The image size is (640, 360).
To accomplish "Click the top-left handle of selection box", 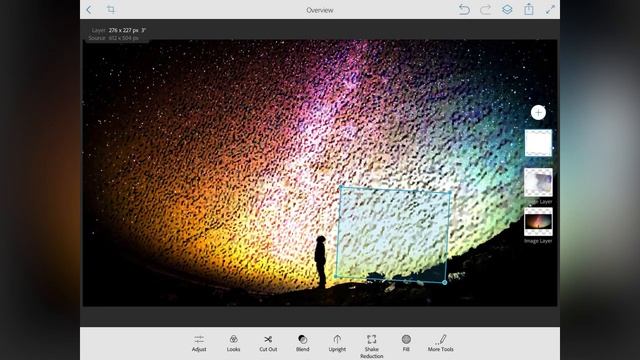I will click(341, 188).
